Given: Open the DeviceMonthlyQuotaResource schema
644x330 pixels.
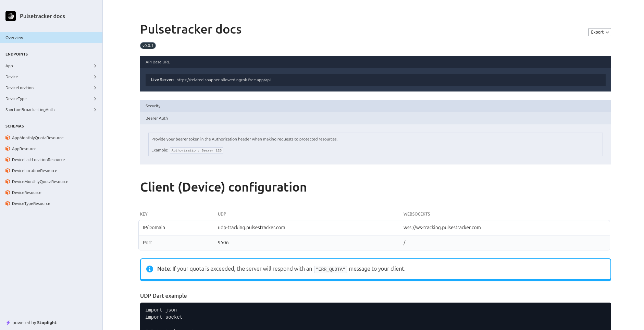Looking at the screenshot, I should 51,182.
